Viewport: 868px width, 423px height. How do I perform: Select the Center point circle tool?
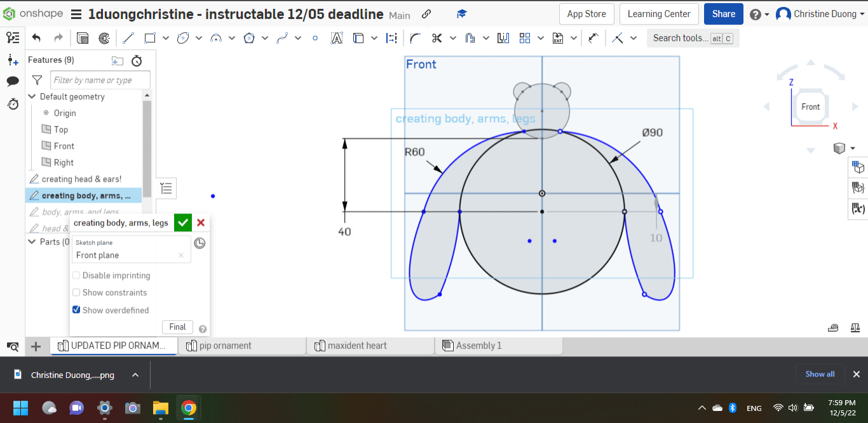pyautogui.click(x=183, y=38)
